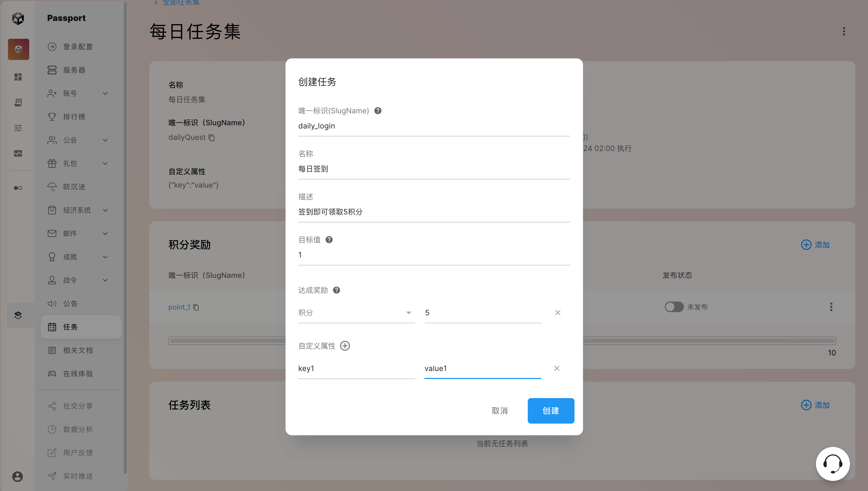Remove the 积分 reward row

pos(558,313)
